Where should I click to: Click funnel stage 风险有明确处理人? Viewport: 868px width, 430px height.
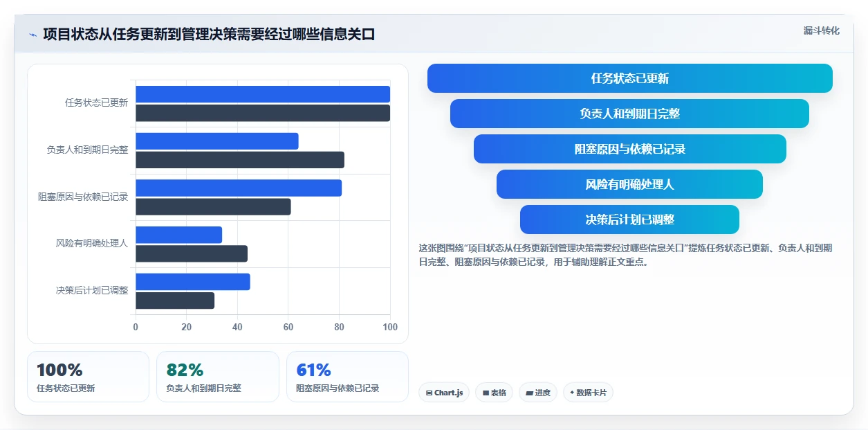(630, 184)
